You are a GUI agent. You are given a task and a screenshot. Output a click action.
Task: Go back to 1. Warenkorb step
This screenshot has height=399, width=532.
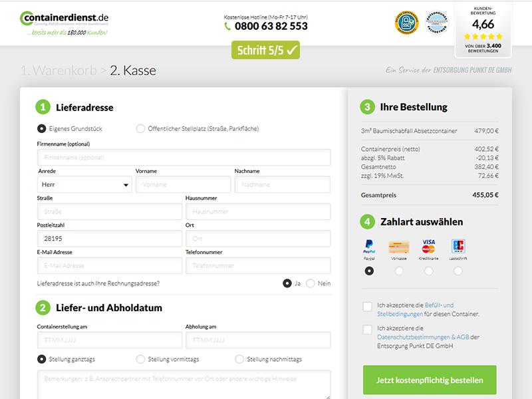coord(59,70)
